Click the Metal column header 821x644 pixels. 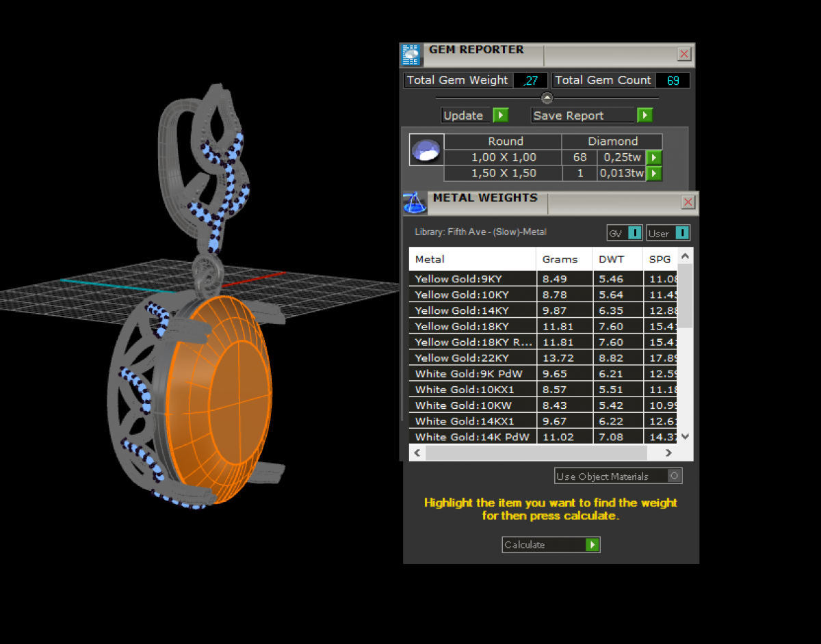(473, 259)
